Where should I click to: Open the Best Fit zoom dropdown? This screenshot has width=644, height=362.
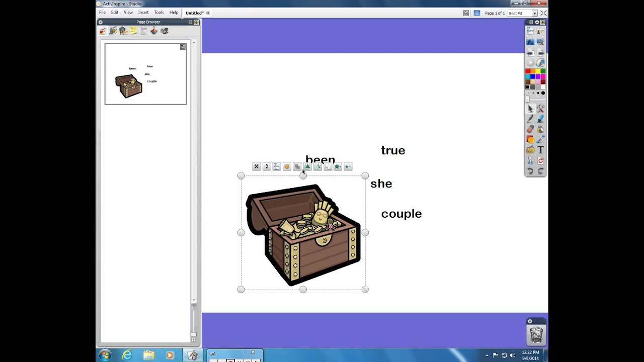pyautogui.click(x=534, y=13)
